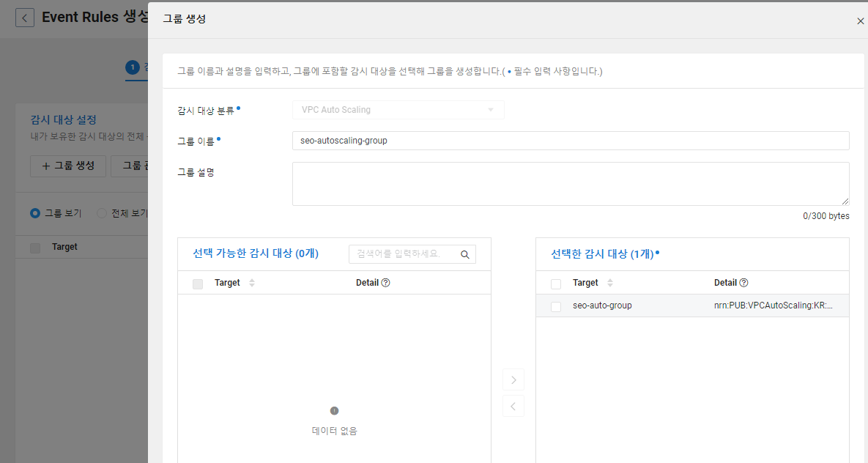Screen dimensions: 868x463
Task: Sort available targets by Target column
Action: point(252,283)
